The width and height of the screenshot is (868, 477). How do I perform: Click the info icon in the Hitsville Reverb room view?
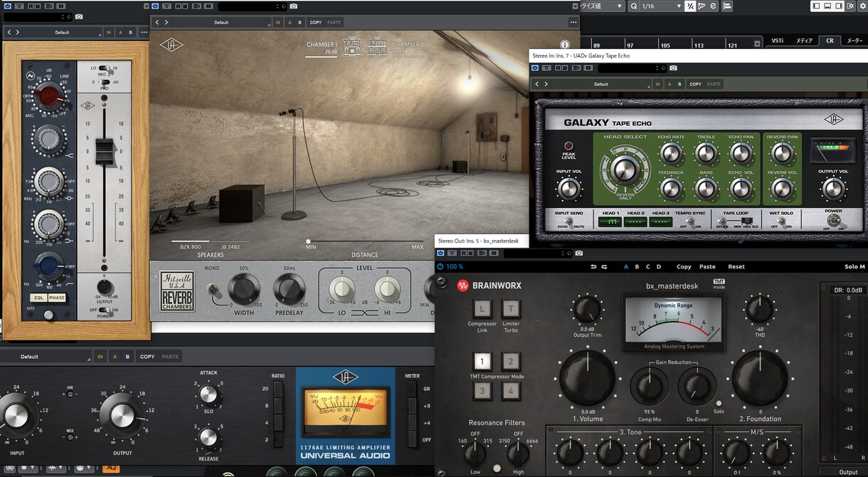(566, 44)
